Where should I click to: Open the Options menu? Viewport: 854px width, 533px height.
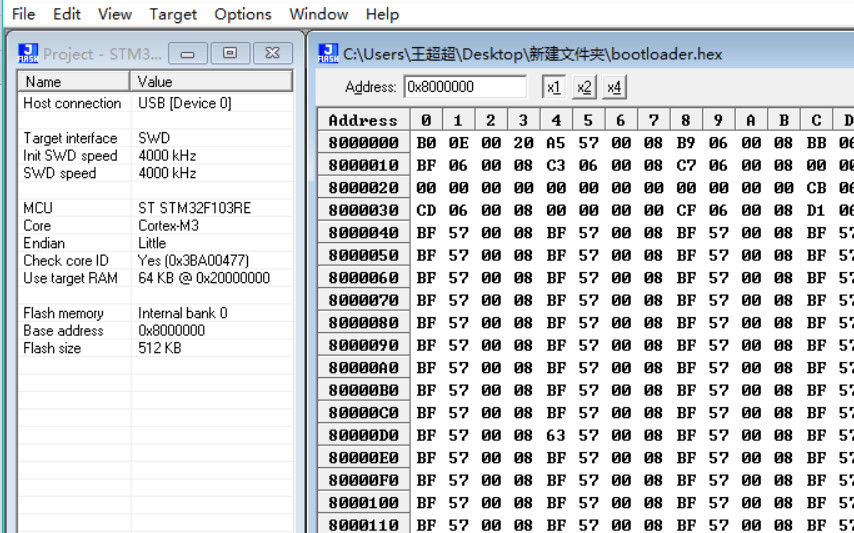click(x=242, y=14)
